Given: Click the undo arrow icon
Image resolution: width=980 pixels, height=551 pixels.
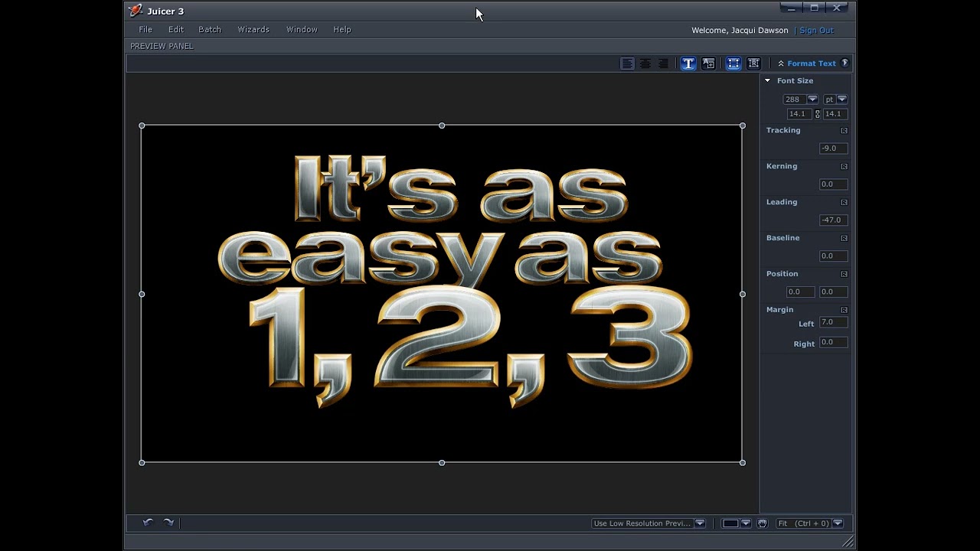Looking at the screenshot, I should [x=148, y=523].
